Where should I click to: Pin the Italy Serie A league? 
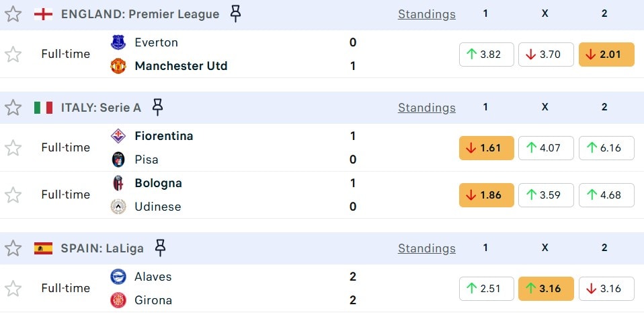click(x=157, y=107)
